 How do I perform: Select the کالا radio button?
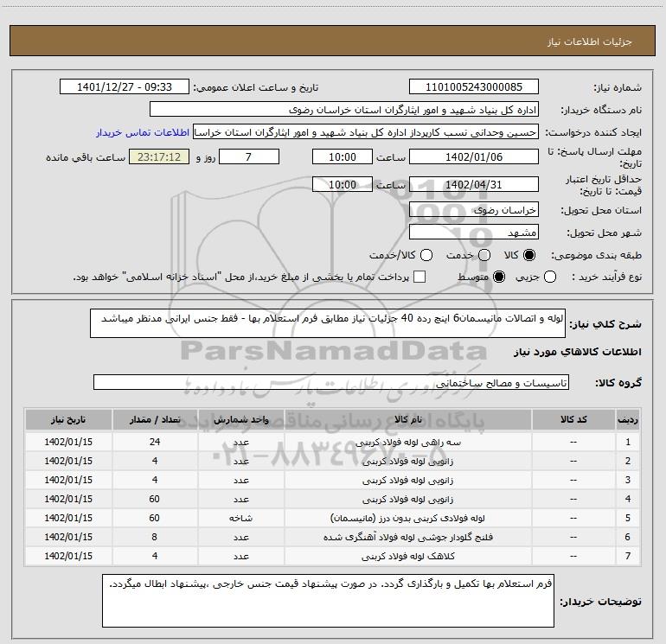click(529, 255)
